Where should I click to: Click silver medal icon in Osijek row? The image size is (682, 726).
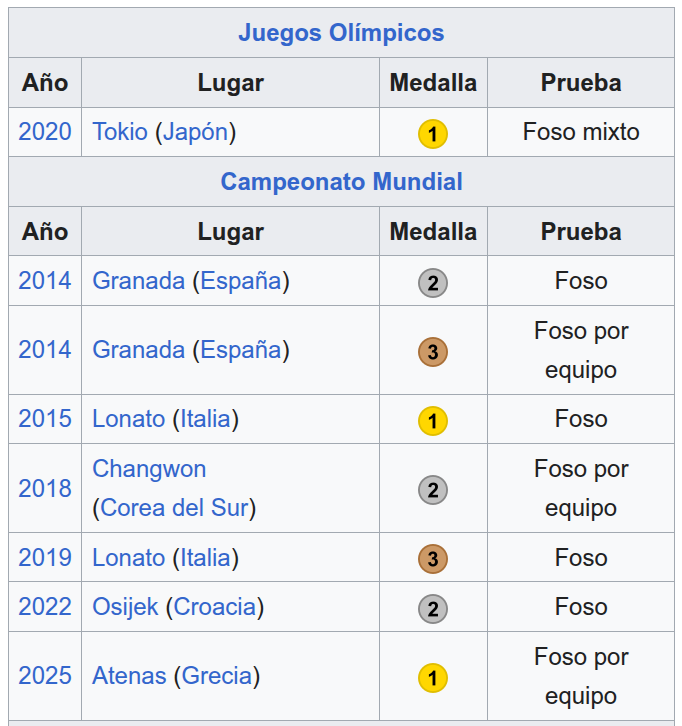[x=432, y=608]
